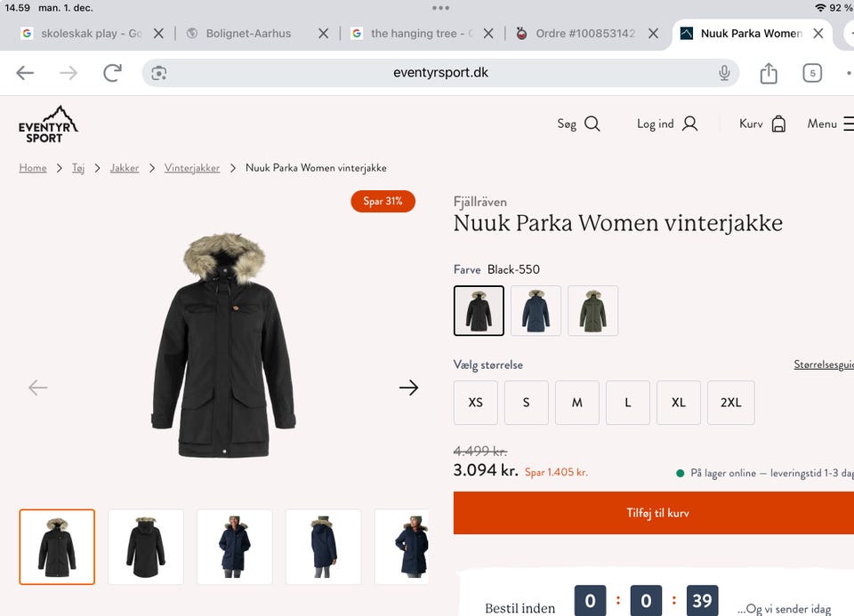Open the Jakker breadcrumb link
854x616 pixels.
[x=125, y=168]
